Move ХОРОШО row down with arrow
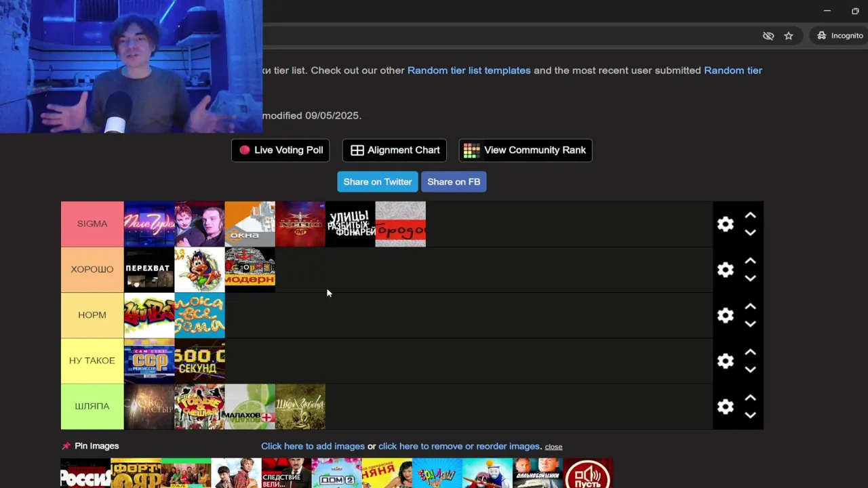Screen dimensions: 868x488 750,278
